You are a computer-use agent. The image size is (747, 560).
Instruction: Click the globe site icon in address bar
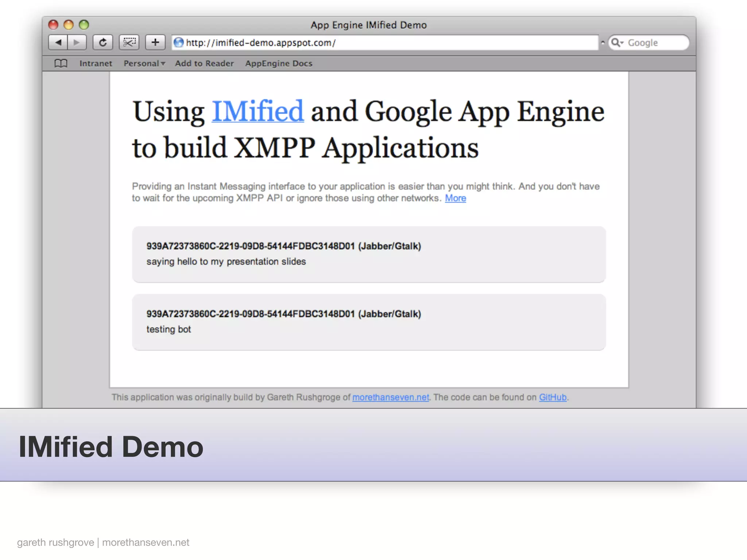[x=178, y=43]
